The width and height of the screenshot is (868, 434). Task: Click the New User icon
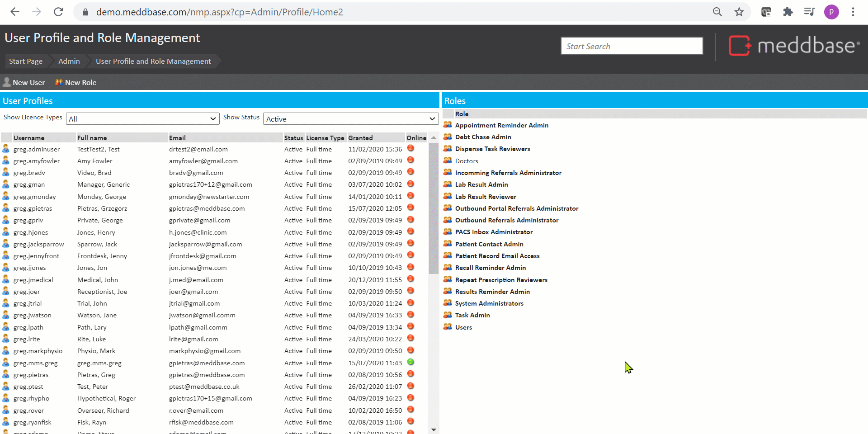click(x=7, y=82)
